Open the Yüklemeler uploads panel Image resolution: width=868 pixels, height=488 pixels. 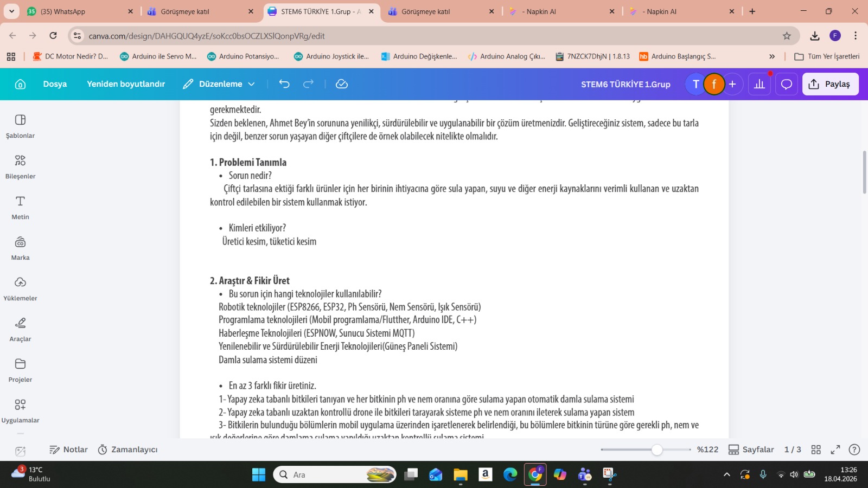[20, 289]
